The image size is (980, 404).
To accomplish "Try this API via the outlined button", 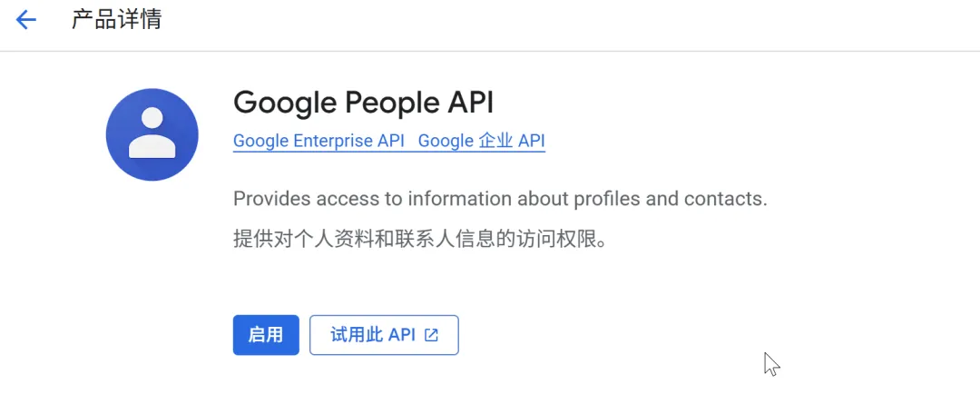I will pyautogui.click(x=383, y=335).
